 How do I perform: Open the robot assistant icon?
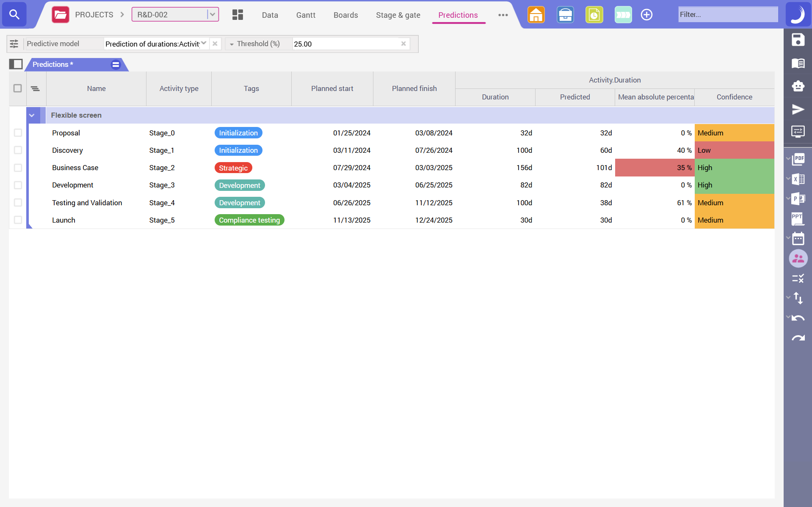798,86
